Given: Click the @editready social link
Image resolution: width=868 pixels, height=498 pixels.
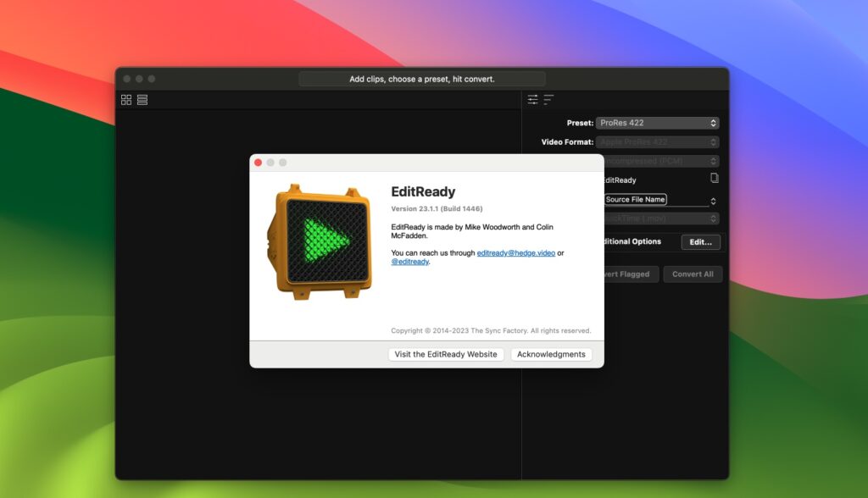Looking at the screenshot, I should [x=411, y=262].
